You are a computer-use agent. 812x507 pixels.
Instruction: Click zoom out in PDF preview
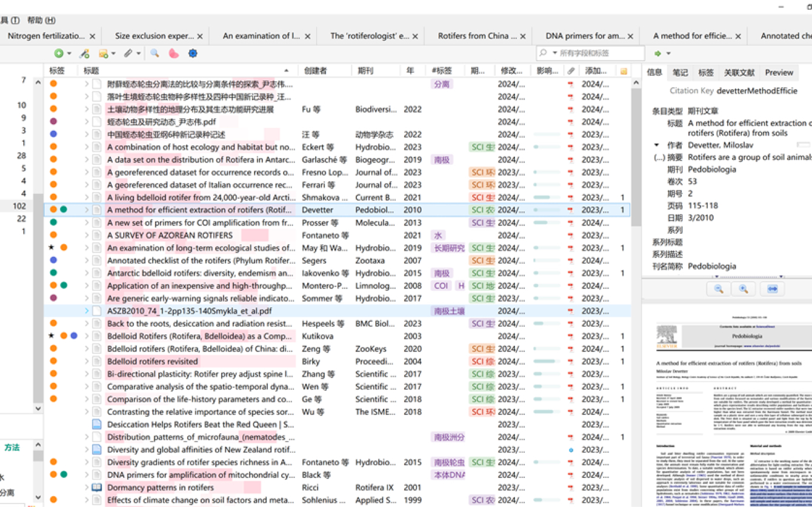(719, 289)
